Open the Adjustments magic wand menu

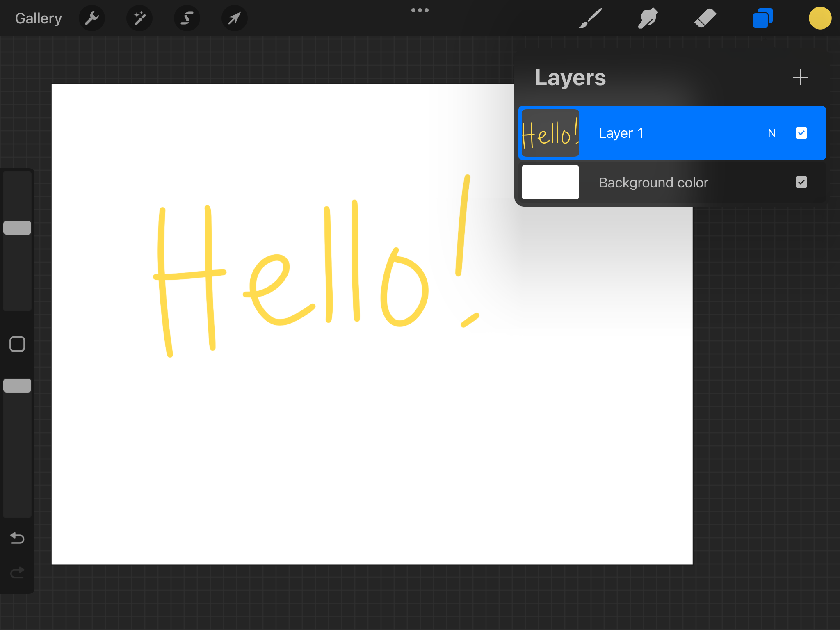point(139,18)
